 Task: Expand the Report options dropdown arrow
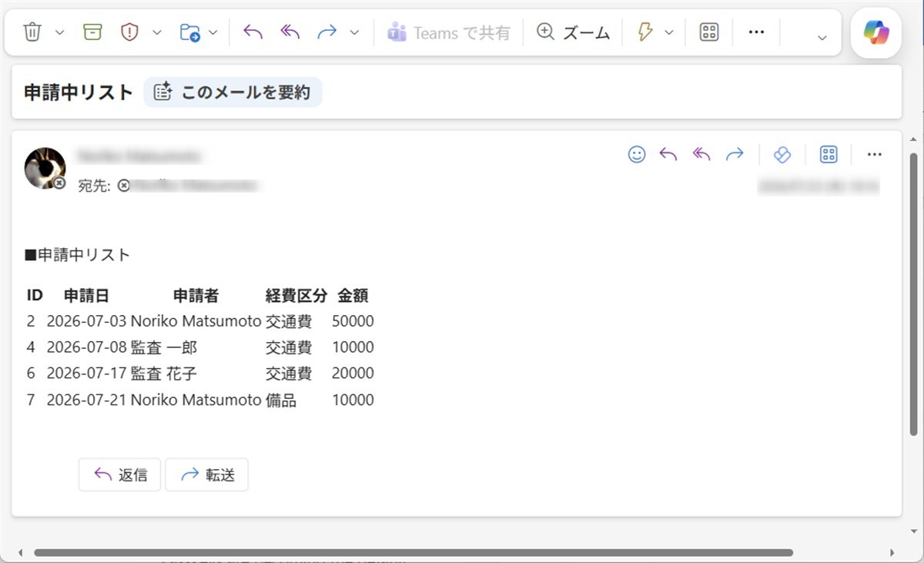pos(157,32)
